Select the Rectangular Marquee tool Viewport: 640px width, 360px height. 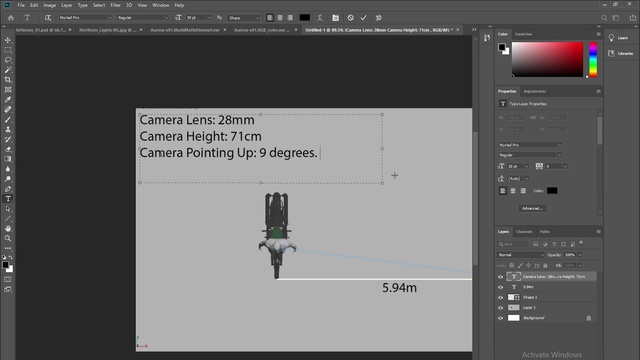8,50
